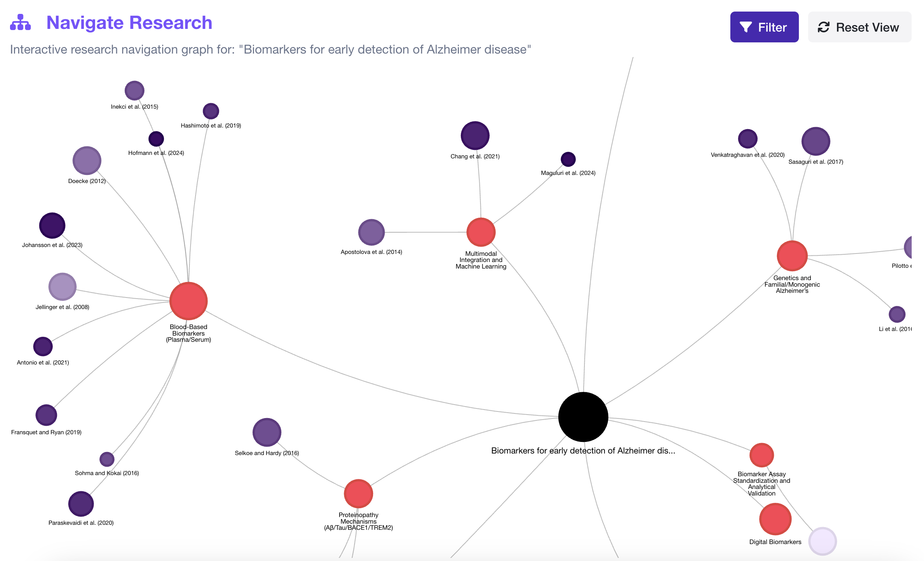This screenshot has width=924, height=561.
Task: Click the Venkatraghavan et al. (2020) node
Action: click(748, 139)
